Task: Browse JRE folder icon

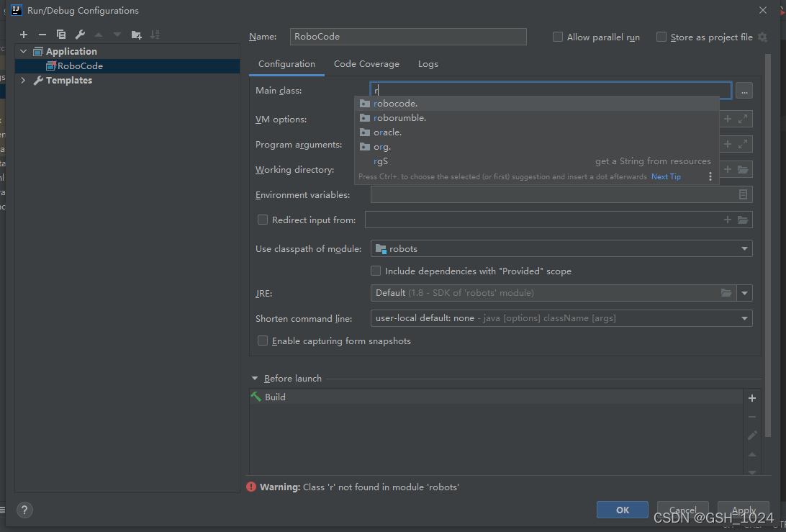Action: coord(726,293)
